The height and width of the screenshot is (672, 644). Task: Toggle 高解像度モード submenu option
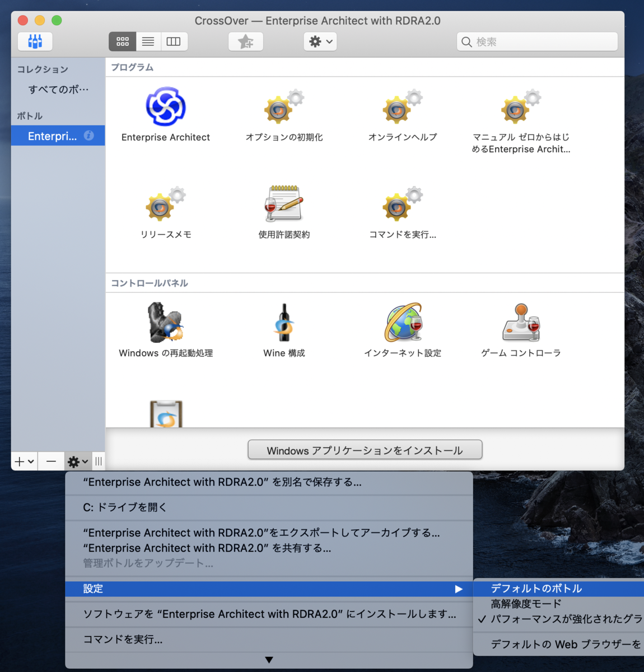pos(559,604)
